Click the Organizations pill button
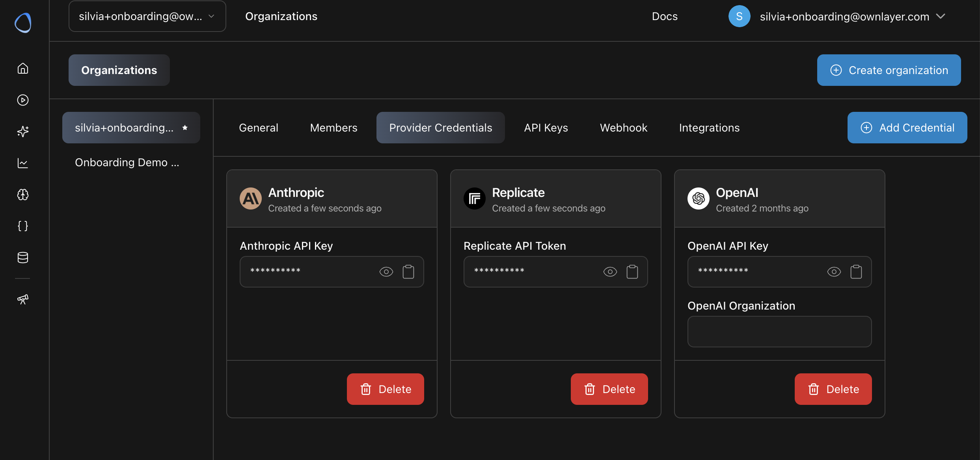This screenshot has width=980, height=460. 119,70
